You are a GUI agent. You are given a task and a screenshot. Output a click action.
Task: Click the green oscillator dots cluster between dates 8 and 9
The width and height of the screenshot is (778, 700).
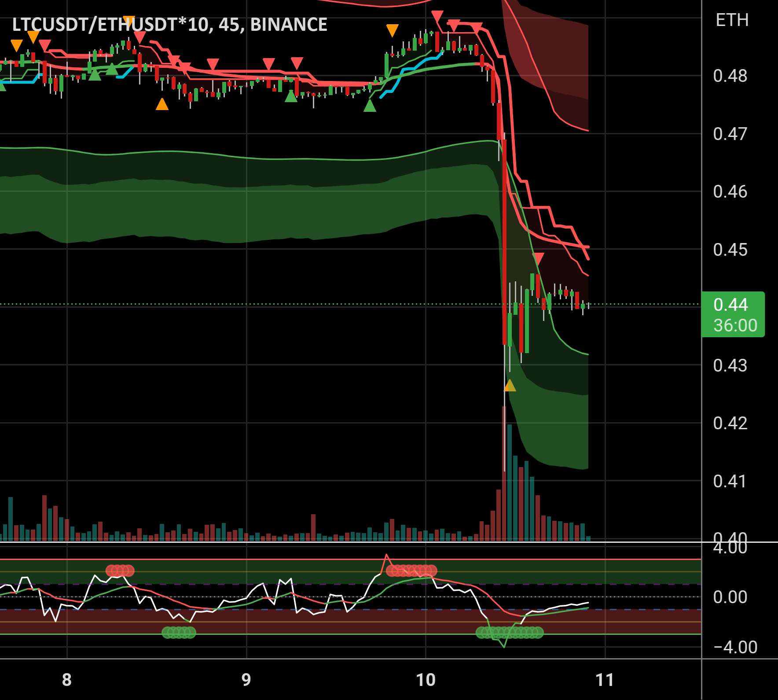(x=179, y=633)
